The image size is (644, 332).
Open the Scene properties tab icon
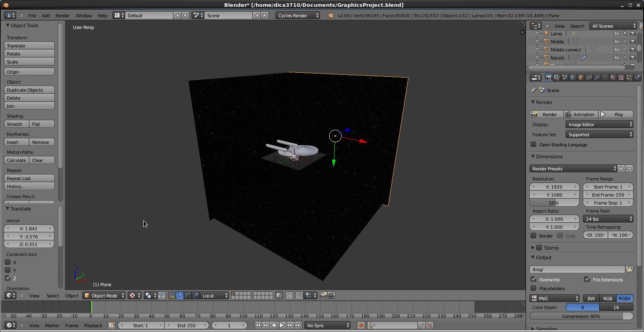[x=565, y=78]
